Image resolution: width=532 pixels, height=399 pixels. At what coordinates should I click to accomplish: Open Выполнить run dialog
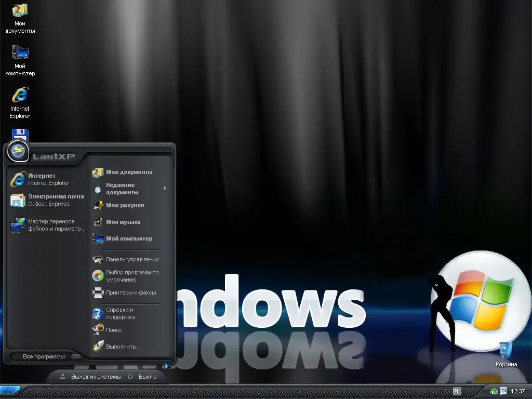[116, 347]
